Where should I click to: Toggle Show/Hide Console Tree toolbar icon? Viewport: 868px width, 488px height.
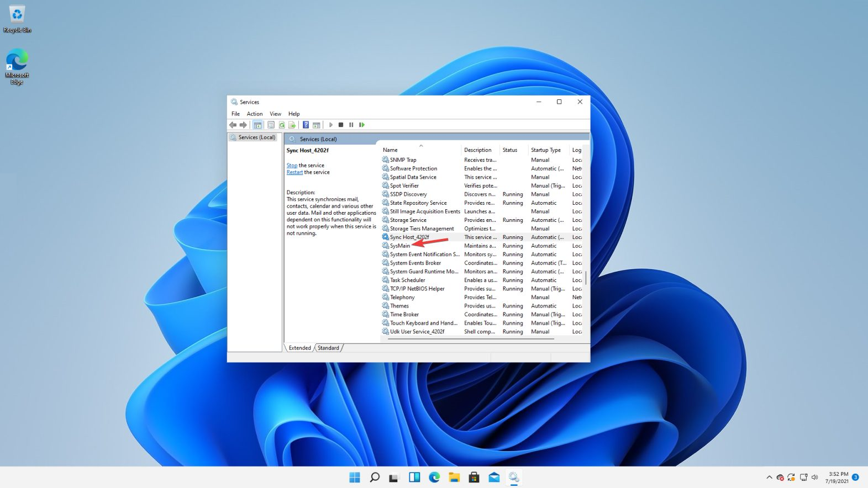tap(257, 125)
